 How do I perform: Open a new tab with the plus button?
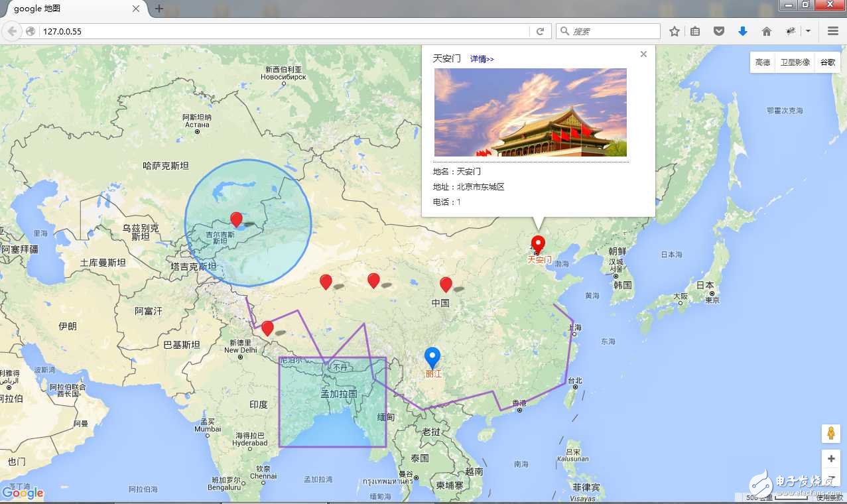159,9
